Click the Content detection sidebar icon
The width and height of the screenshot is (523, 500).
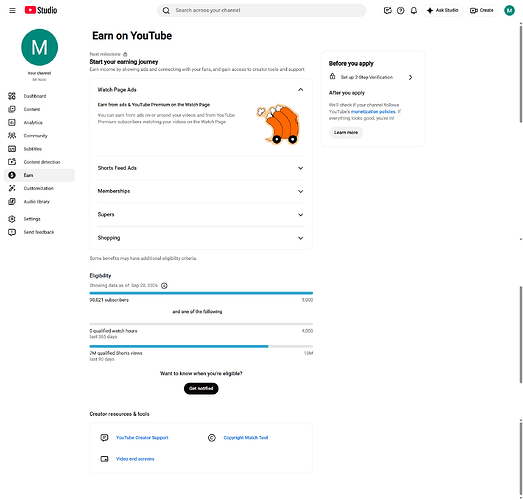click(12, 162)
